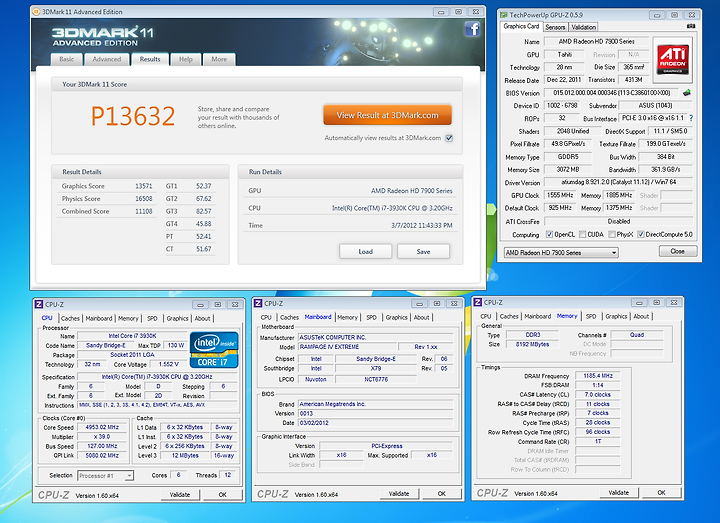Switch to the Advanced tab in 3DMark
The height and width of the screenshot is (523, 720).
pos(107,59)
